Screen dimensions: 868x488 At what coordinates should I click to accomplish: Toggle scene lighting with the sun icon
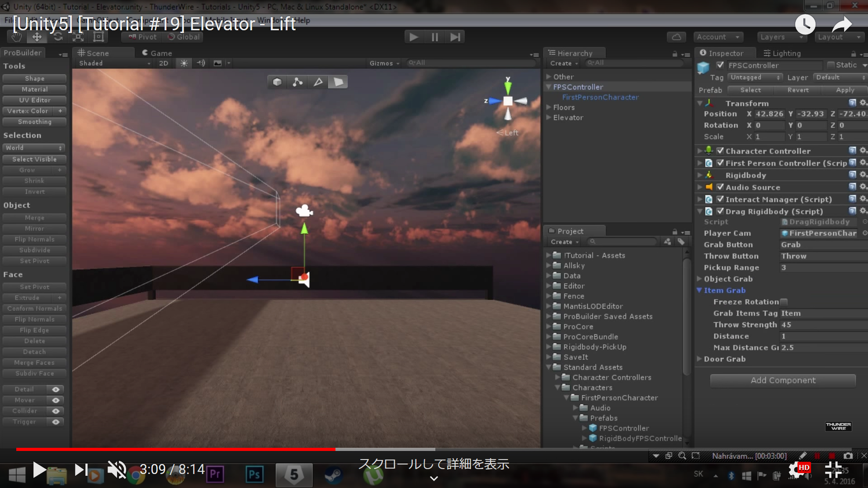184,63
